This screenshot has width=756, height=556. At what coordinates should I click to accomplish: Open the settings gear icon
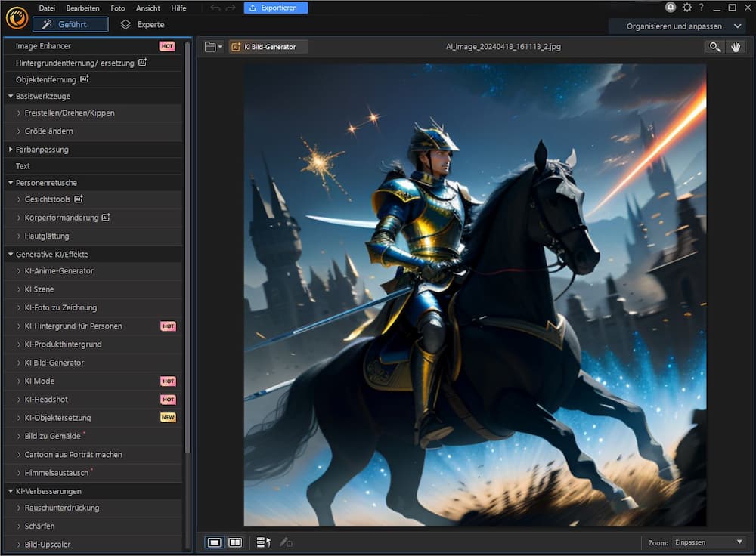tap(686, 8)
